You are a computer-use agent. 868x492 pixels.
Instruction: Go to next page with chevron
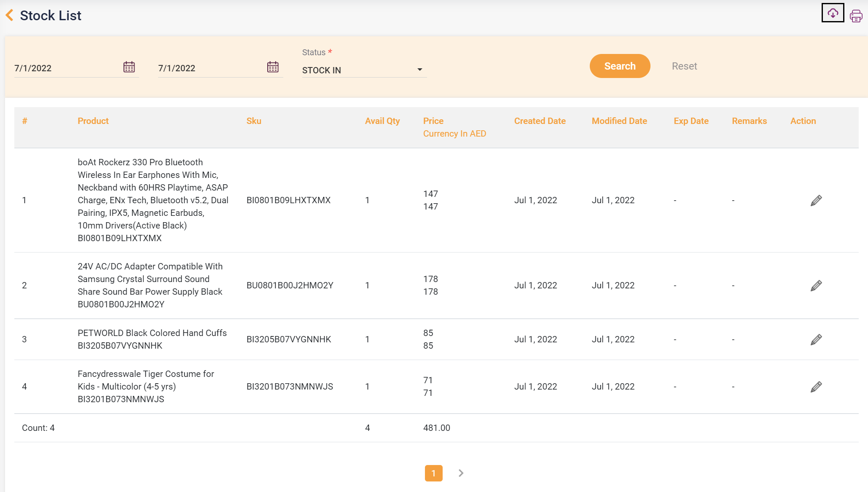[461, 473]
